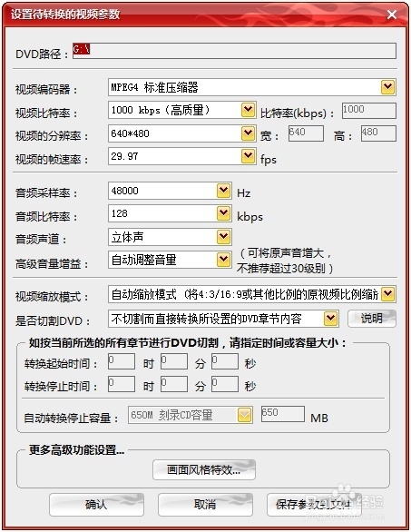Click the 640*480 resolution combo box text

131,133
